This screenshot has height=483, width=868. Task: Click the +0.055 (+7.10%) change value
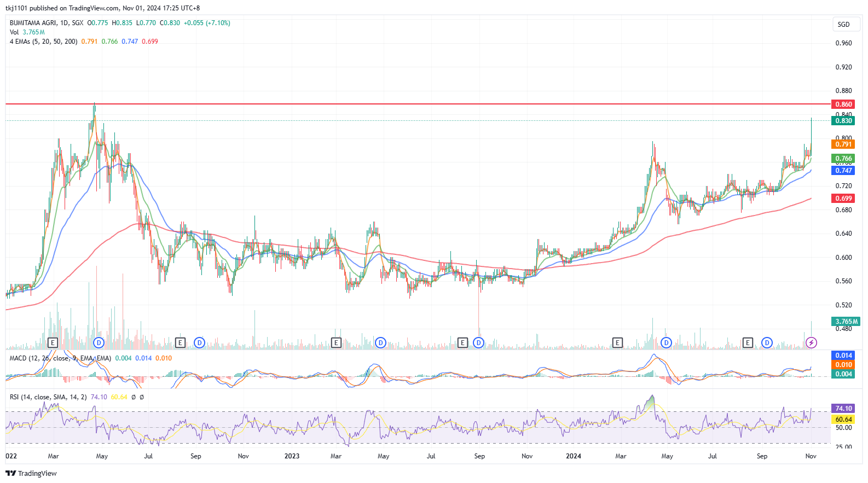tap(207, 23)
